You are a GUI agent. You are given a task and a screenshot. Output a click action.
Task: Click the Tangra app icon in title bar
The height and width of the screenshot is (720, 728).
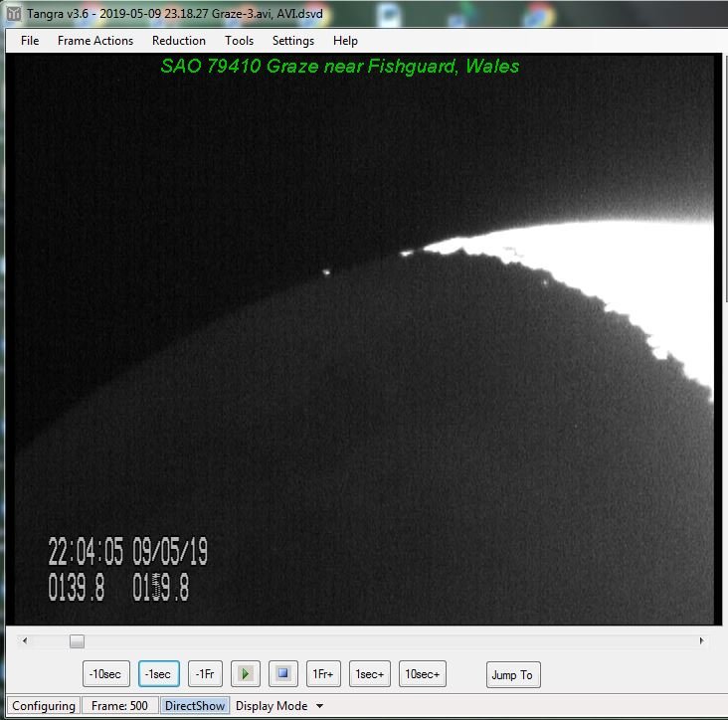14,15
